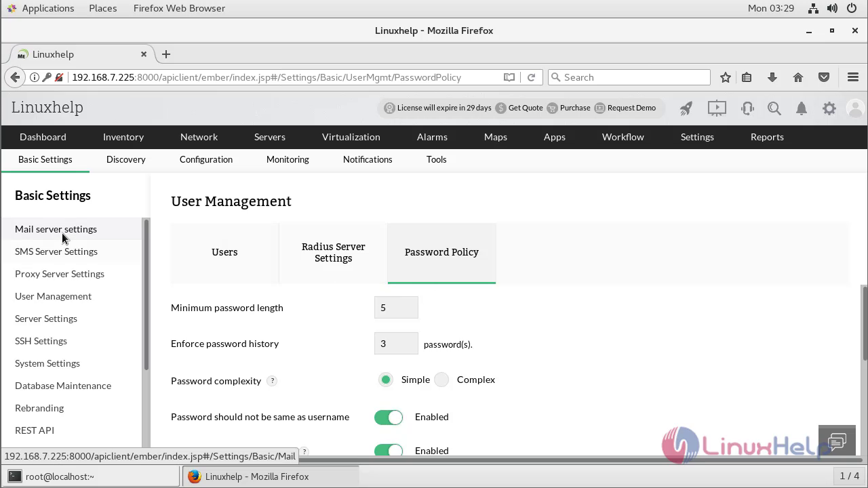Click the rocket quick-start icon
The width and height of the screenshot is (868, 488).
pyautogui.click(x=686, y=108)
